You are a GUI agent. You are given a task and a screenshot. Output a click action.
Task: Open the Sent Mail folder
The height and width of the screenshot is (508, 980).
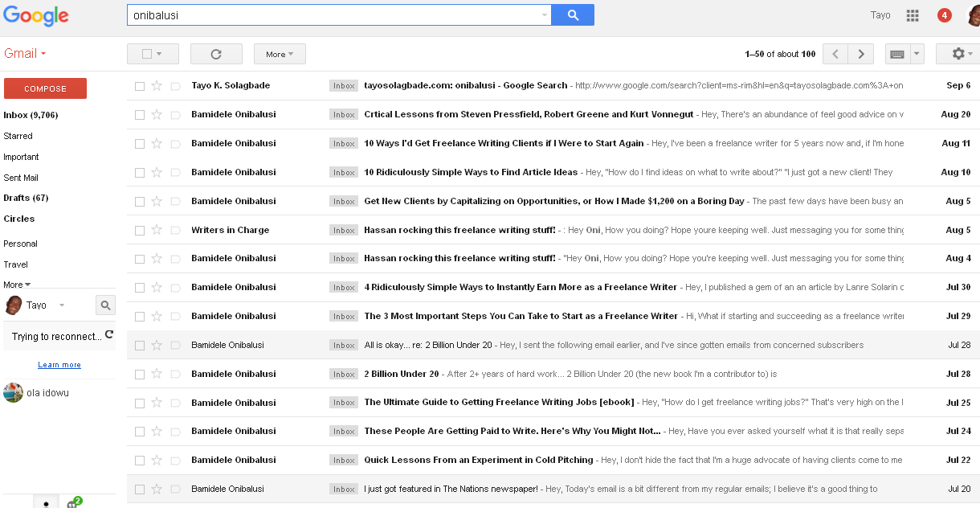21,178
